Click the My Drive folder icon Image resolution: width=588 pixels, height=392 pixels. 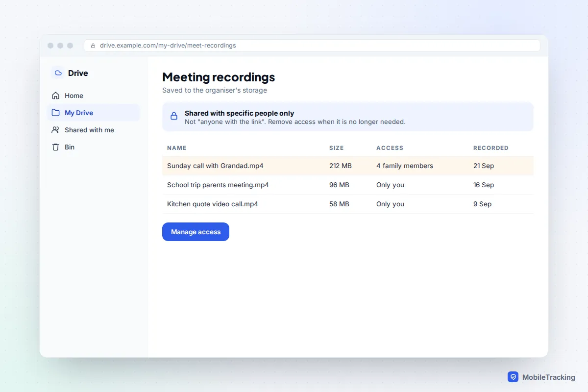click(56, 113)
